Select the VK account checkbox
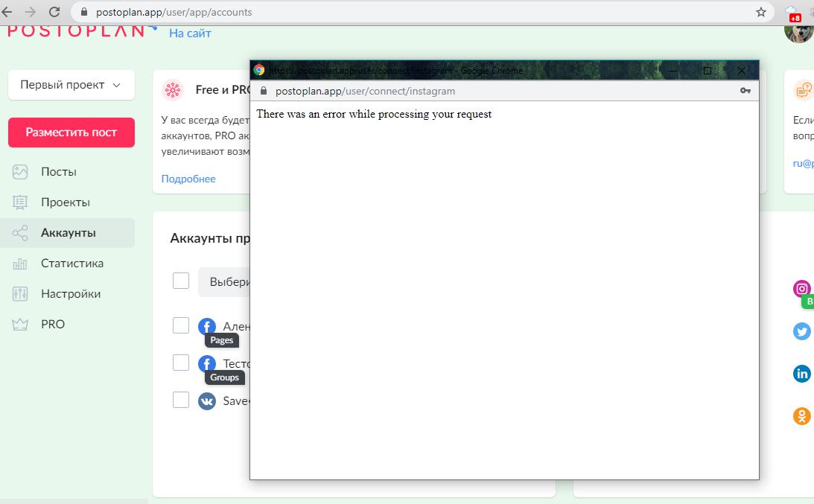The image size is (814, 504). 181,400
